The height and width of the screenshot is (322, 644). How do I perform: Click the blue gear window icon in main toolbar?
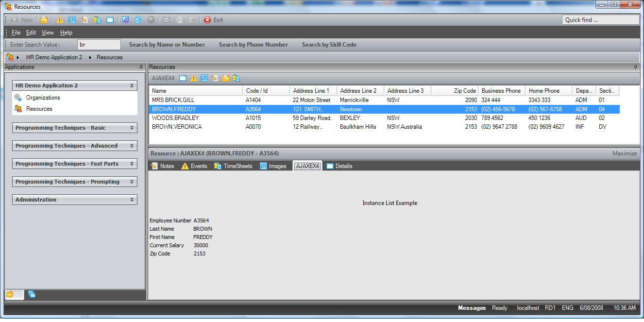pos(125,20)
